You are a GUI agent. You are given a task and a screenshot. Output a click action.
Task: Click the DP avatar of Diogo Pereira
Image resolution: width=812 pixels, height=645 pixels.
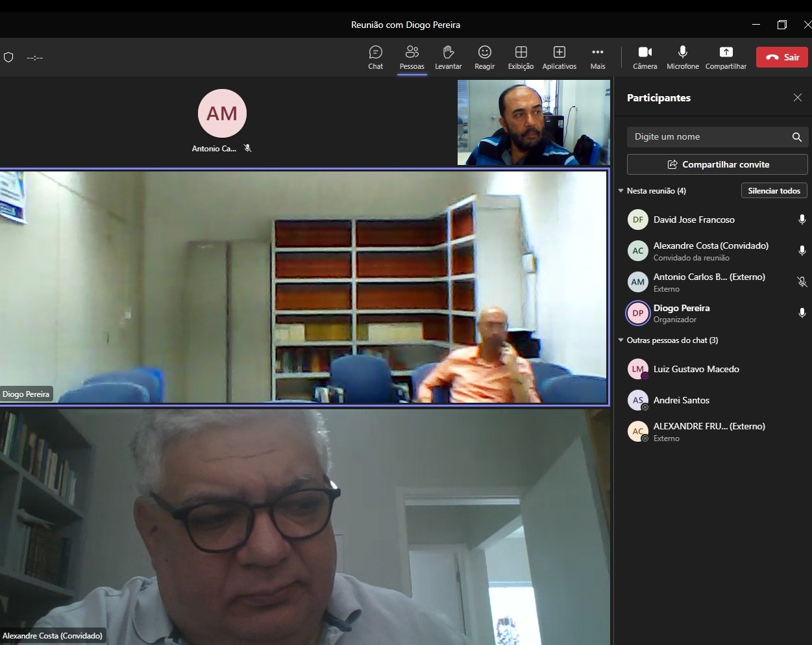(x=637, y=313)
